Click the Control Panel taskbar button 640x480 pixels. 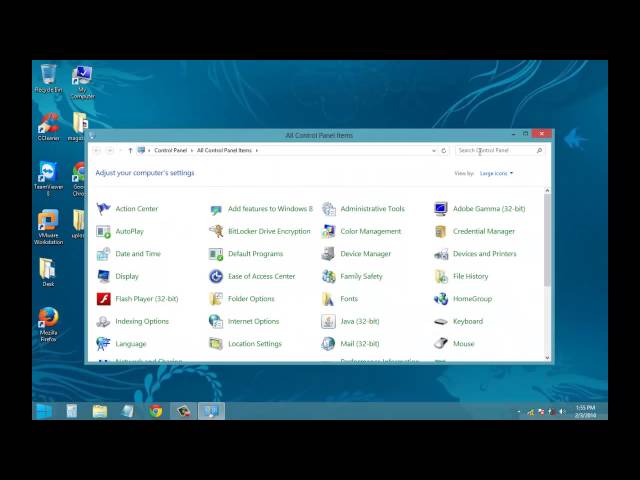(211, 411)
